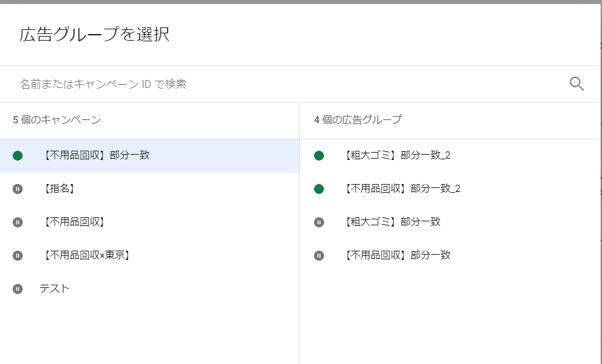602x364 pixels.
Task: Click paused icon beside テスト campaign
Action: pyautogui.click(x=17, y=289)
